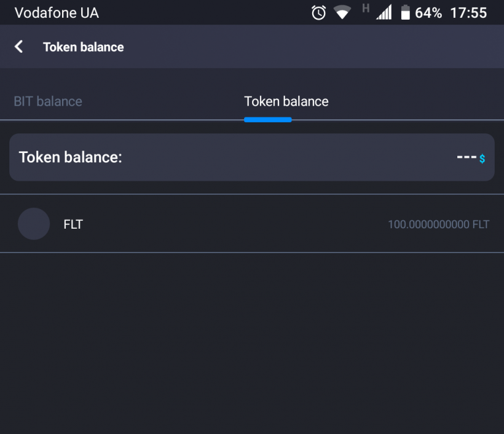The height and width of the screenshot is (434, 504).
Task: Click the battery icon in status bar
Action: 405,12
